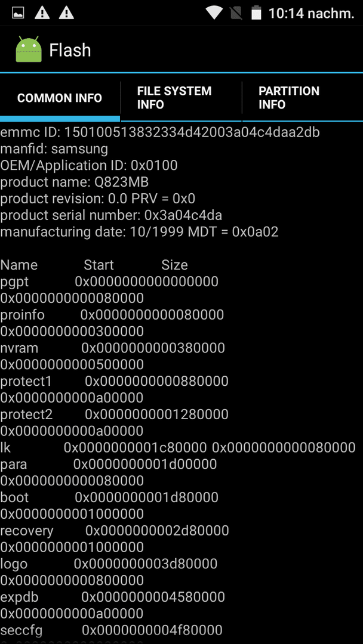Tap the Wi-Fi signal status icon
The image size is (363, 644).
point(214,13)
